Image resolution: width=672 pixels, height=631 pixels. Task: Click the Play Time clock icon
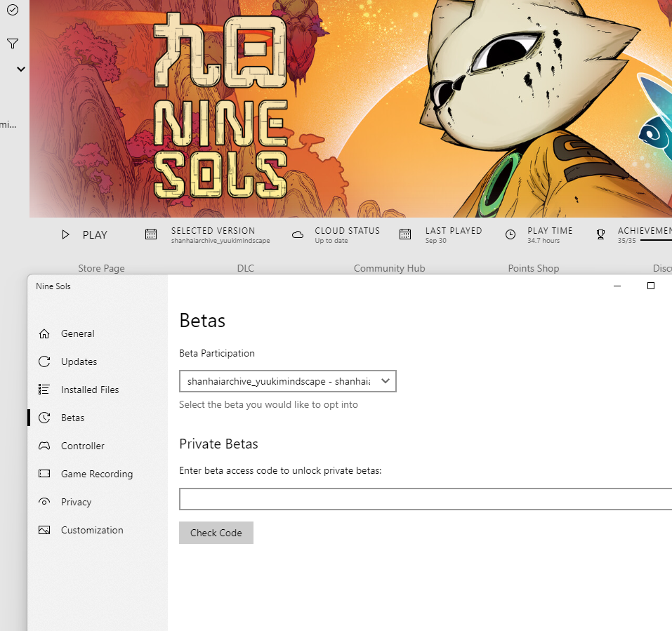pos(510,234)
